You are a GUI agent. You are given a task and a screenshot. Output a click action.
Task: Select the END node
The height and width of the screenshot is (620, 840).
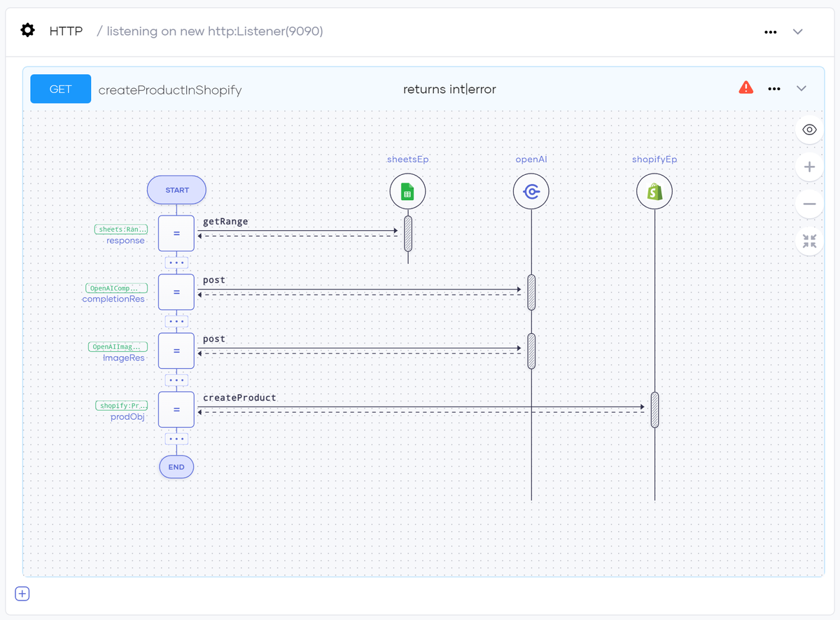[x=176, y=467]
